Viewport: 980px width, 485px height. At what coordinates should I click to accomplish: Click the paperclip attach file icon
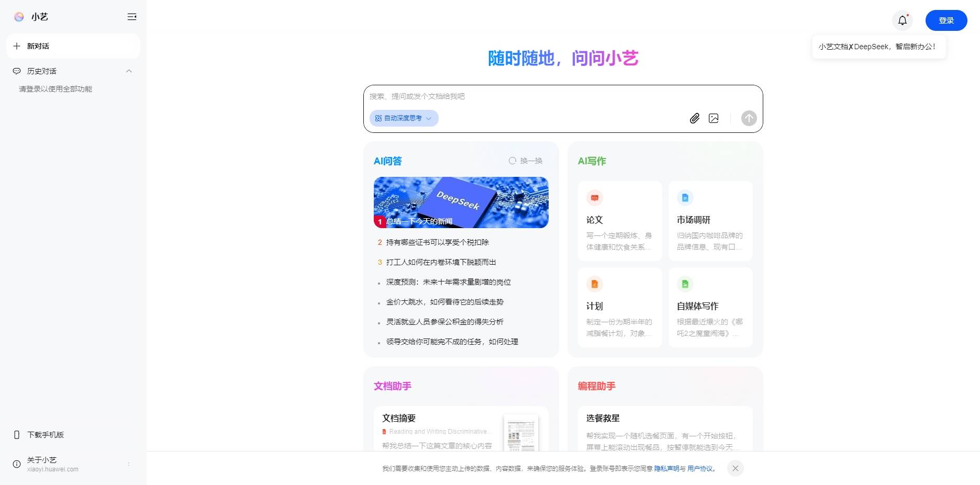pyautogui.click(x=694, y=118)
